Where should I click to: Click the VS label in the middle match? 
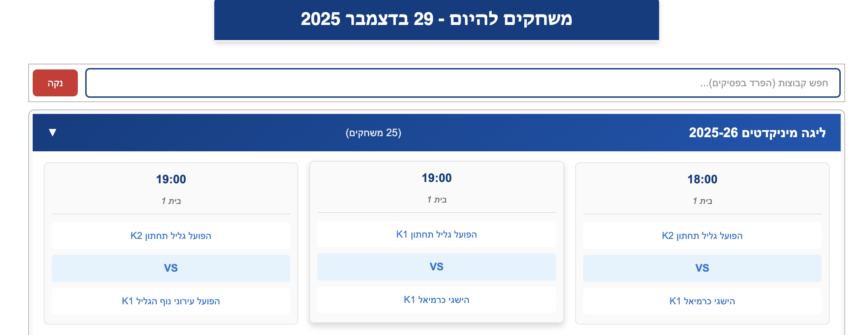click(x=436, y=267)
